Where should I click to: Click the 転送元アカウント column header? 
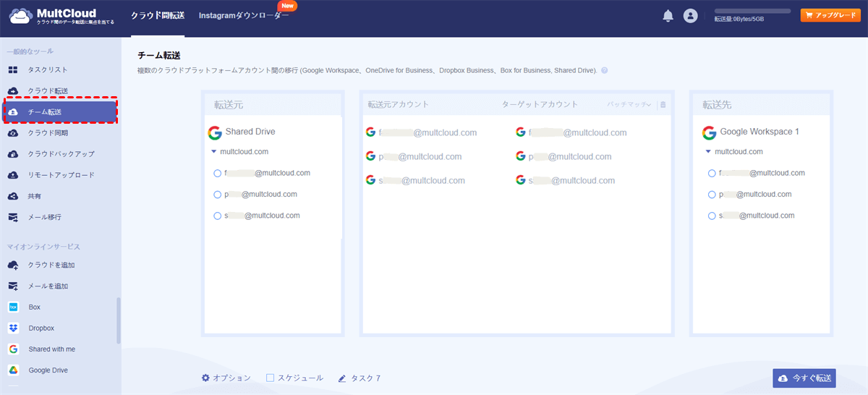[x=399, y=104]
